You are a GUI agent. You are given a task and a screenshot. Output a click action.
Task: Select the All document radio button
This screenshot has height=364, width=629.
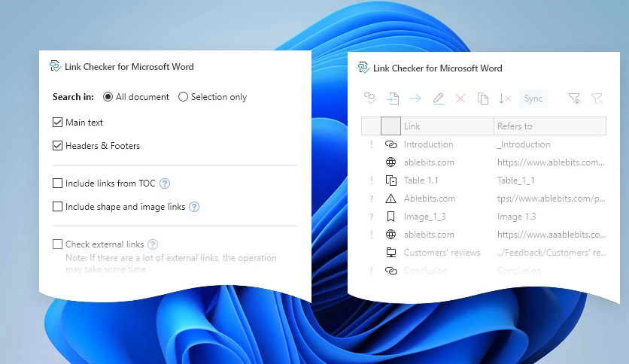(x=108, y=96)
